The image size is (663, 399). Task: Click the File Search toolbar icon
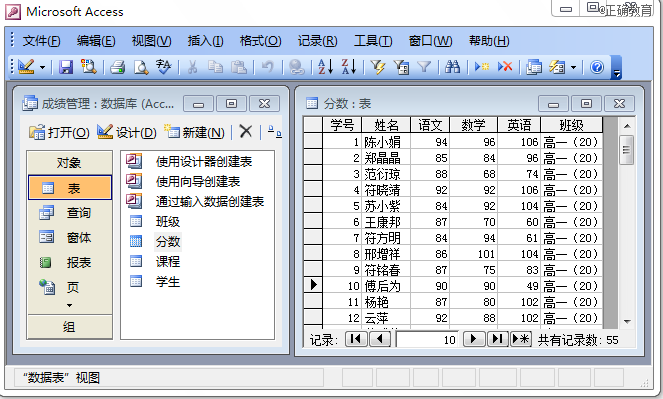(89, 67)
